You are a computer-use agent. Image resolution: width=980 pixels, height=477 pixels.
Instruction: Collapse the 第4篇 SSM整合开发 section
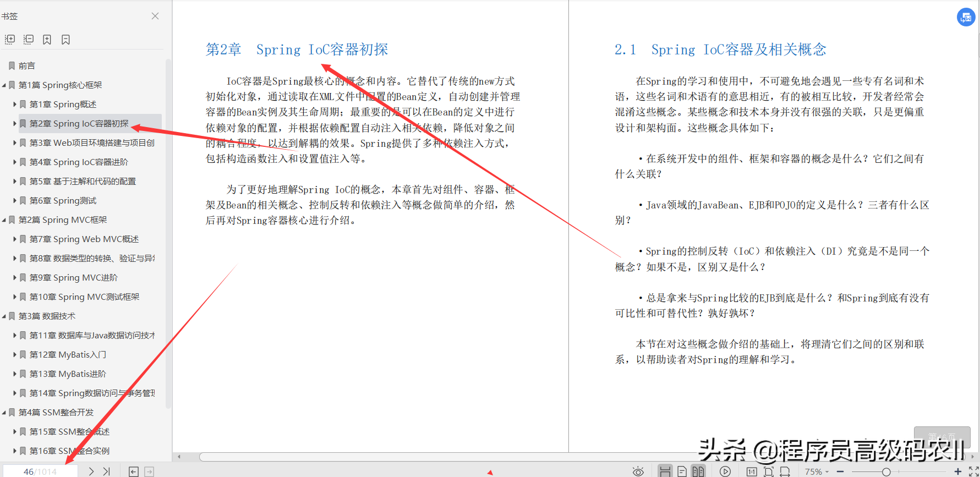click(x=4, y=412)
